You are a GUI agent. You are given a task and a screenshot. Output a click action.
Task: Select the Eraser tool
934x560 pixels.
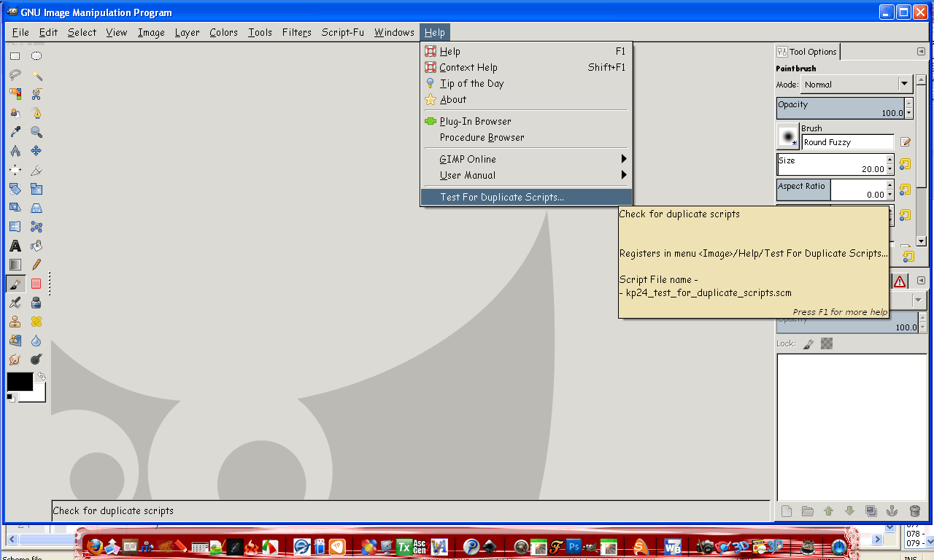(36, 284)
